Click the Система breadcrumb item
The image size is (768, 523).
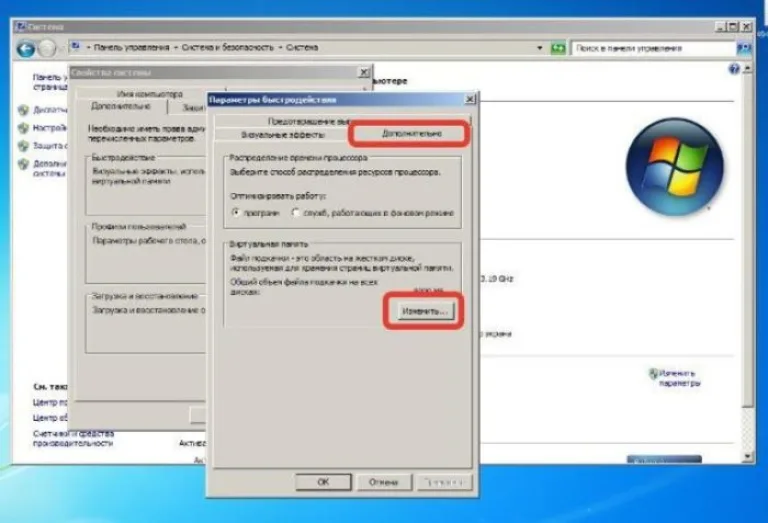click(302, 48)
